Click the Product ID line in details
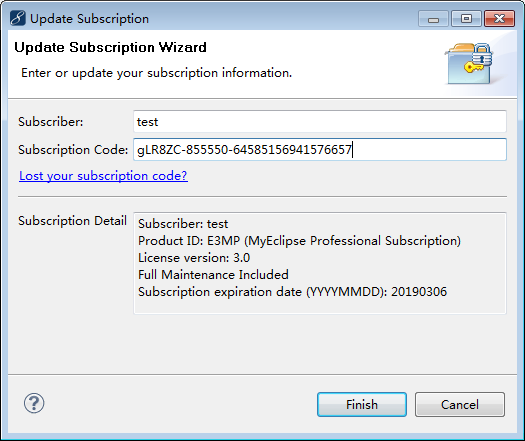 tap(299, 241)
